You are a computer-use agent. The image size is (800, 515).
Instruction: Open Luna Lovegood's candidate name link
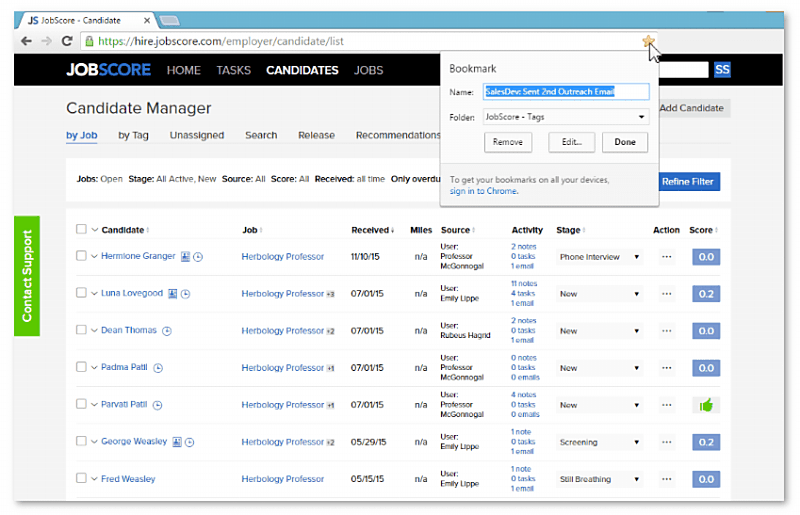pos(132,293)
